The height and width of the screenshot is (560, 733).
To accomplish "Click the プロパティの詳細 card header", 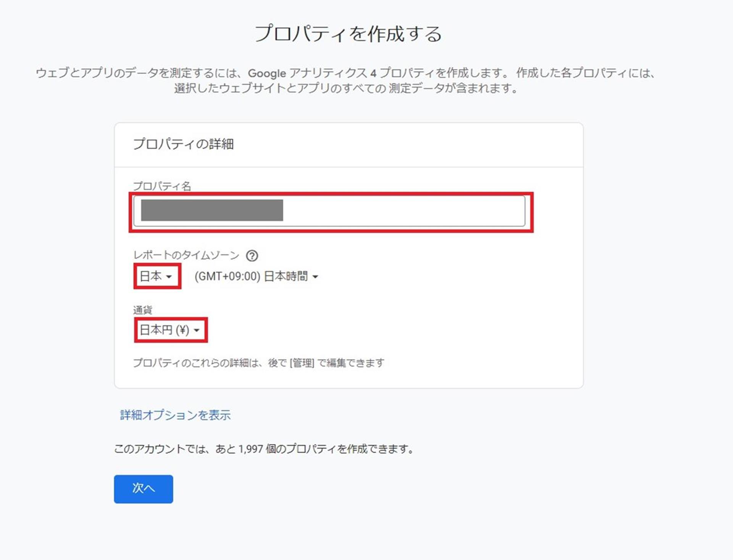I will point(183,144).
